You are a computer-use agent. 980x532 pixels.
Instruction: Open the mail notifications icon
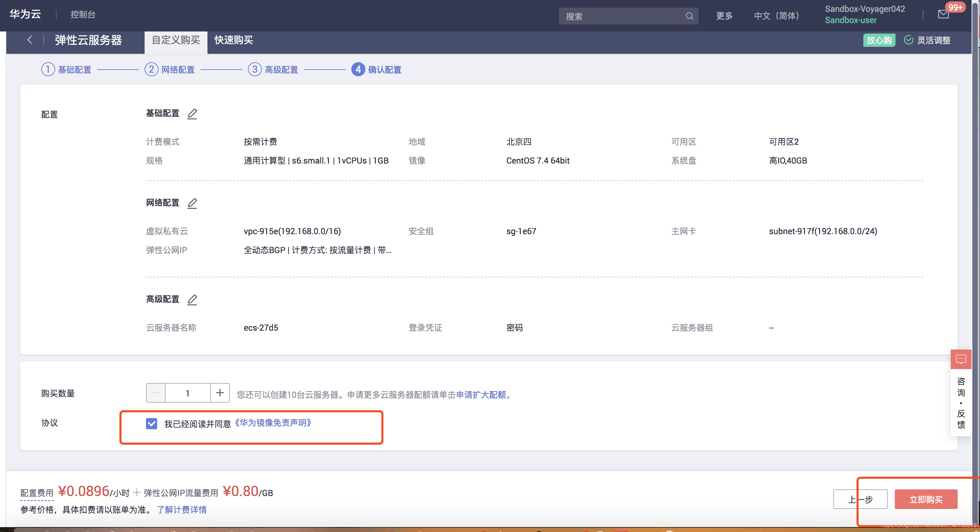(x=943, y=14)
